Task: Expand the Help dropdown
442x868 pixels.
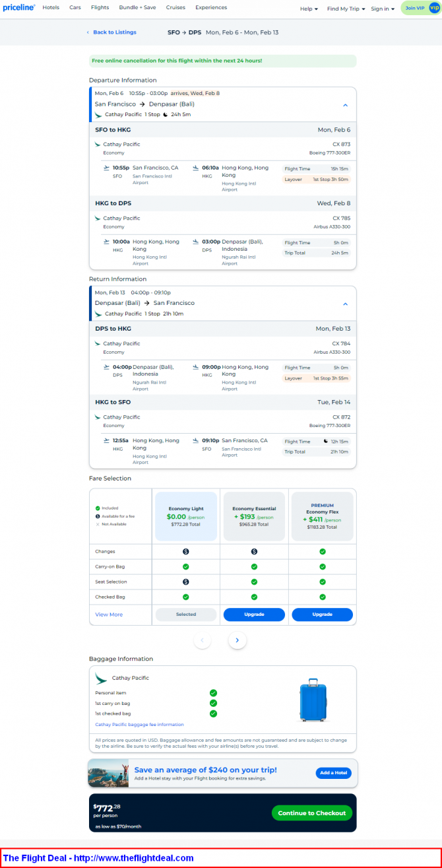Action: (309, 9)
